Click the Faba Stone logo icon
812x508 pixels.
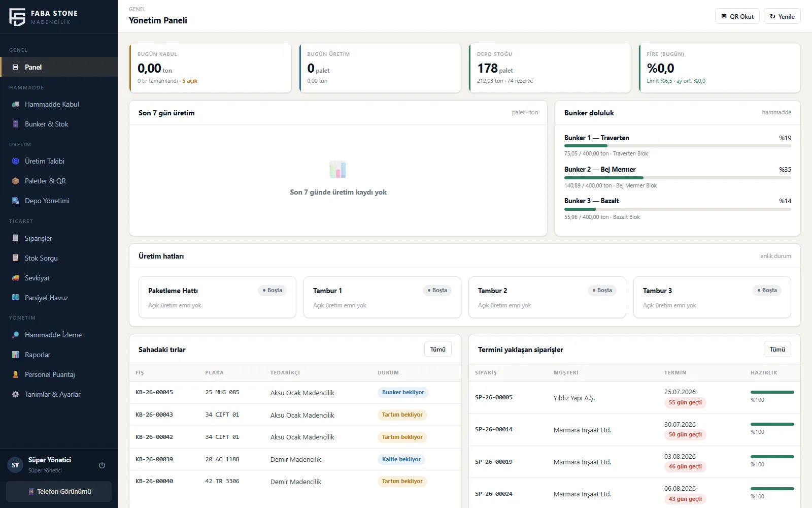click(x=17, y=17)
